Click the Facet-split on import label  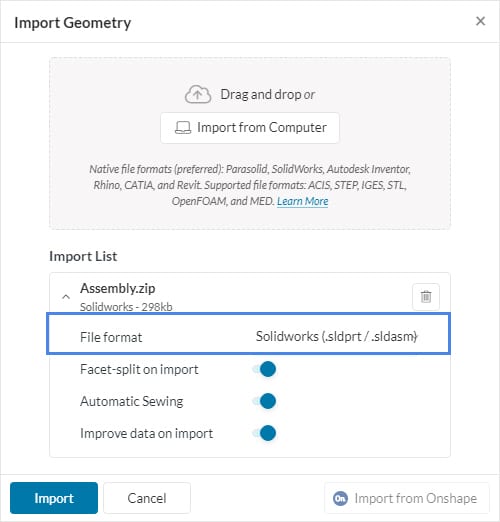(139, 369)
